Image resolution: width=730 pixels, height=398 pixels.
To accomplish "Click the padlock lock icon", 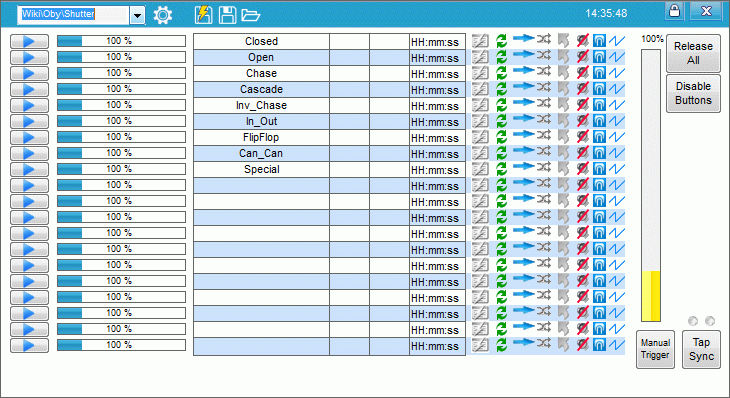I will pos(674,11).
